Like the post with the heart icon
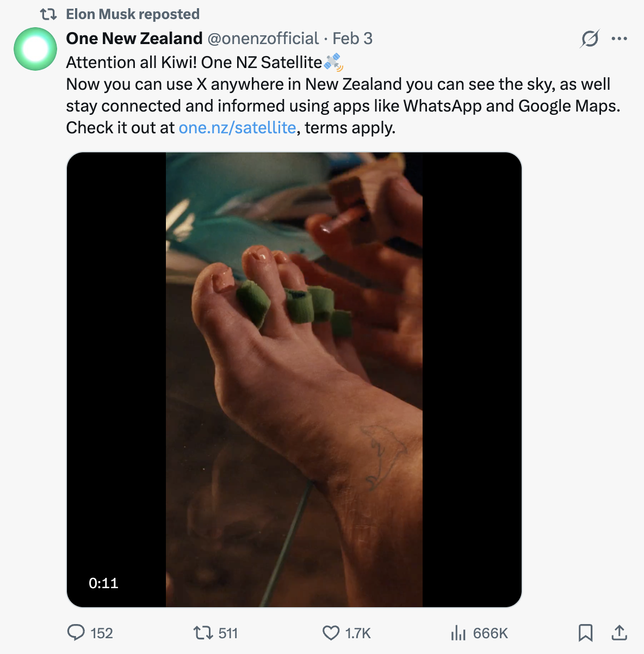644x654 pixels. coord(331,632)
